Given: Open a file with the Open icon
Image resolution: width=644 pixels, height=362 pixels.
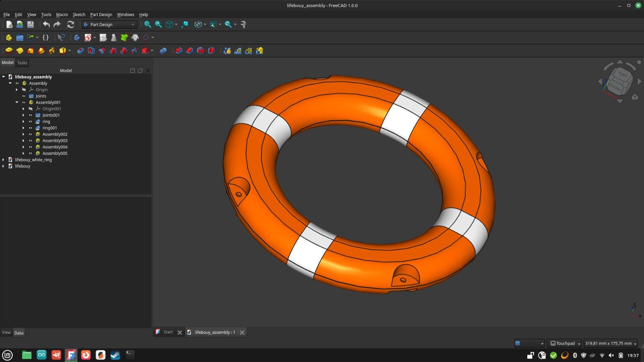Looking at the screenshot, I should point(20,25).
